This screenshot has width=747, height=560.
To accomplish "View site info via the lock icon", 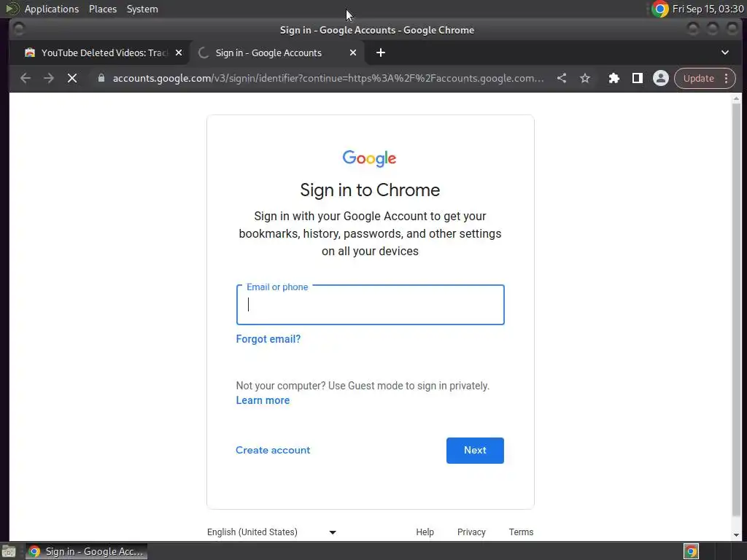I will (x=101, y=78).
